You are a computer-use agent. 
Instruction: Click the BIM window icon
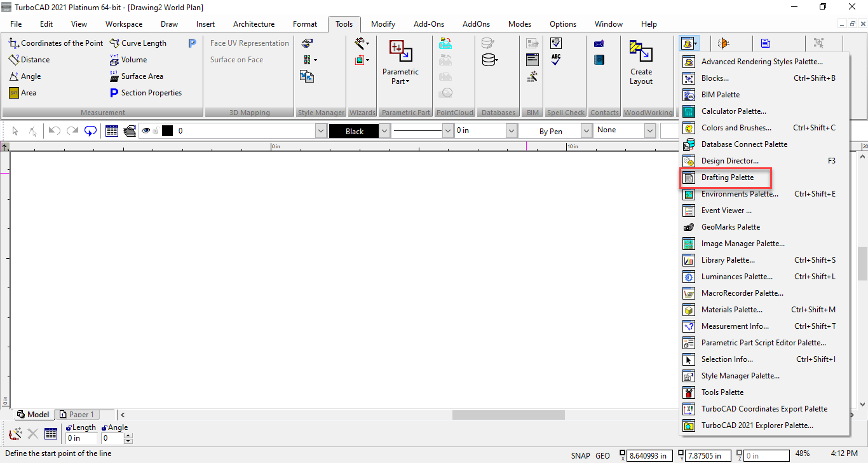pyautogui.click(x=532, y=60)
